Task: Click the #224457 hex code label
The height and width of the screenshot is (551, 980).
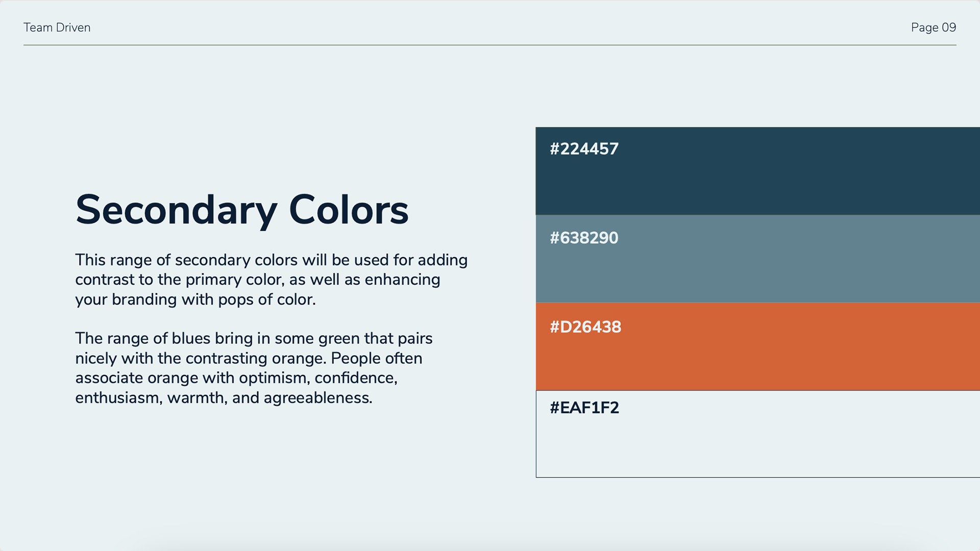Action: coord(584,149)
